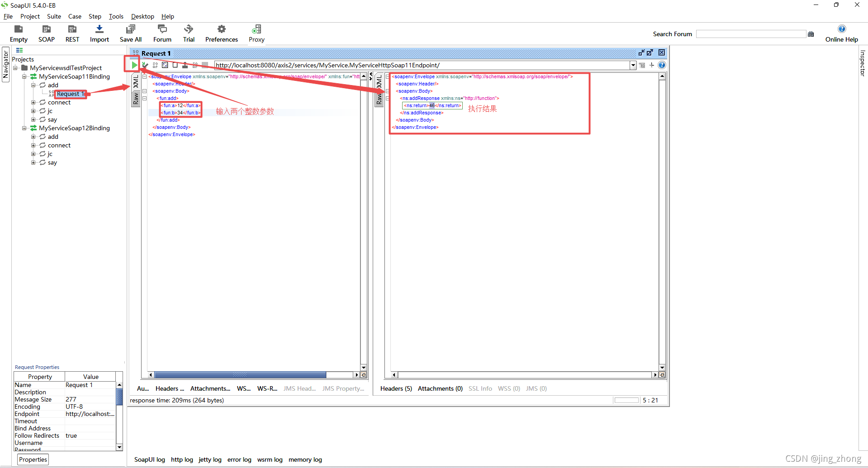Open the endpoint URL dropdown
The image size is (868, 468).
click(633, 65)
